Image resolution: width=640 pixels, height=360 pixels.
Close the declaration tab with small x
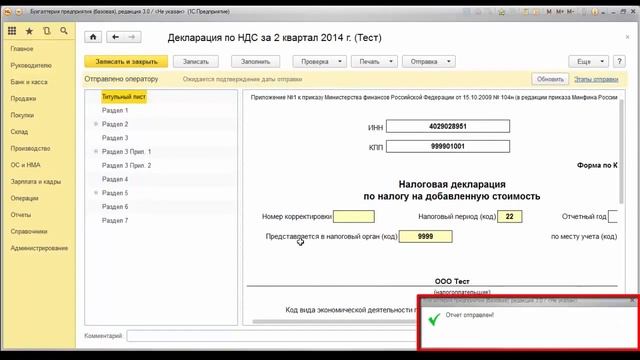click(x=627, y=37)
